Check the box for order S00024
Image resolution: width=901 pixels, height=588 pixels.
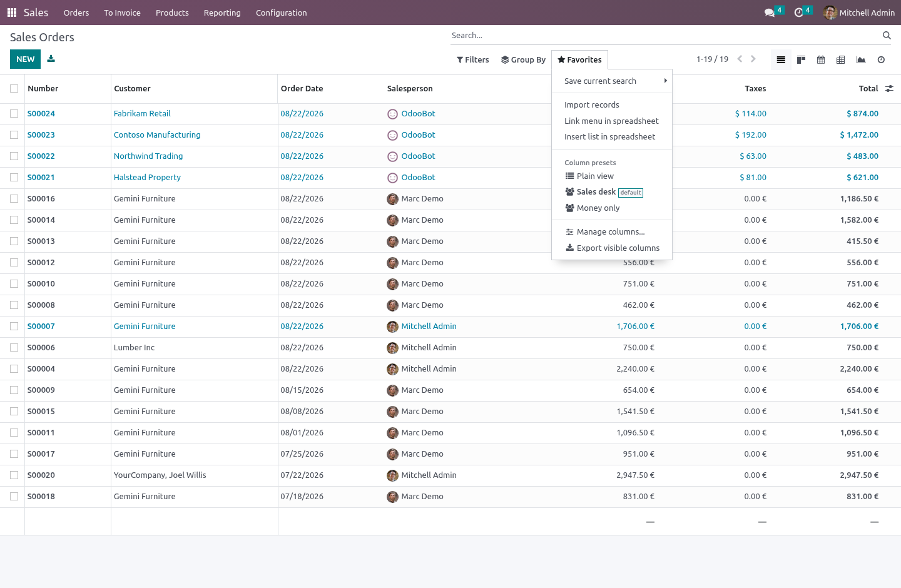14,114
